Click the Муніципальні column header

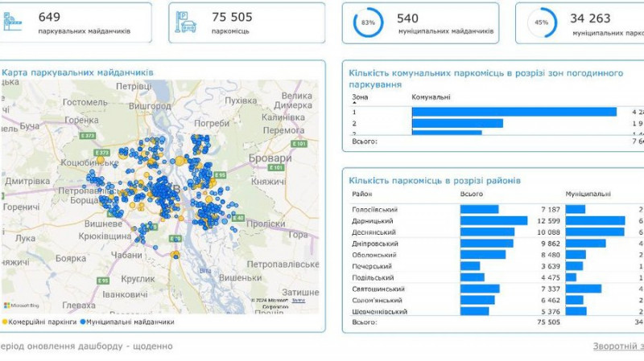click(x=588, y=194)
